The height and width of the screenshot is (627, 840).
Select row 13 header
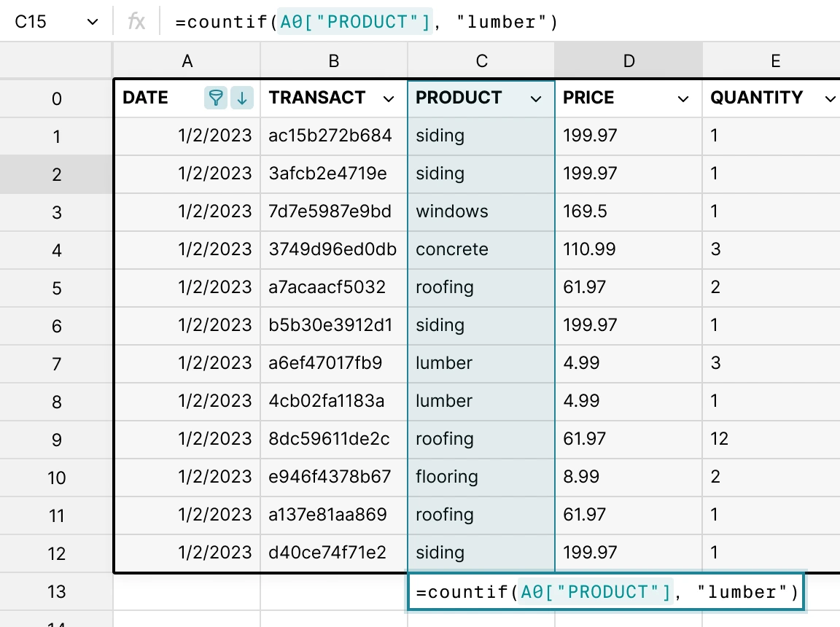(x=57, y=591)
